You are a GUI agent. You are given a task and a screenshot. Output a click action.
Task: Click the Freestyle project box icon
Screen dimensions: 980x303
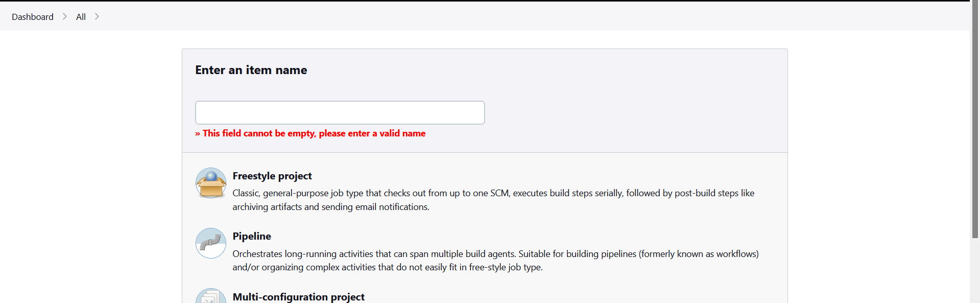pyautogui.click(x=210, y=183)
